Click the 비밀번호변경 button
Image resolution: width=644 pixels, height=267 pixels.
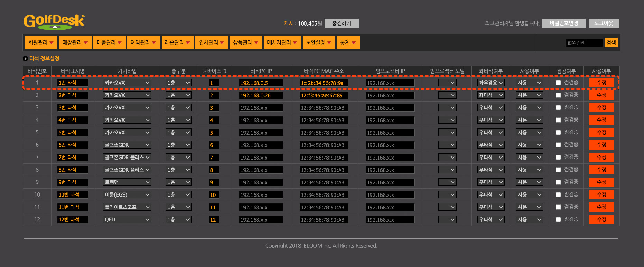(x=564, y=23)
